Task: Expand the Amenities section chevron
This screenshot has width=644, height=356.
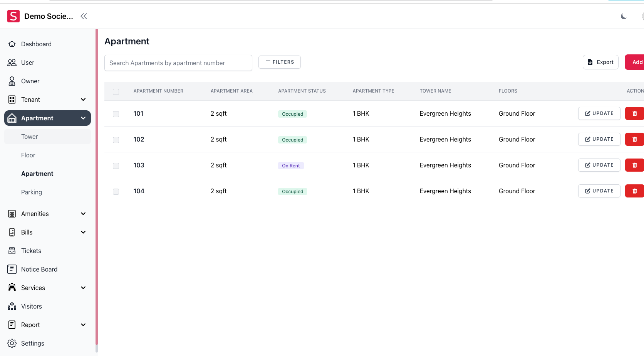Action: coord(83,214)
